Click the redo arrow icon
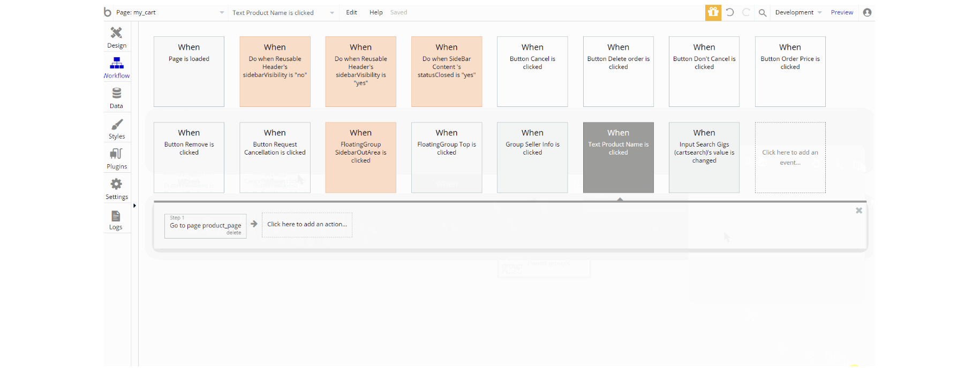This screenshot has height=368, width=980. pyautogui.click(x=746, y=12)
